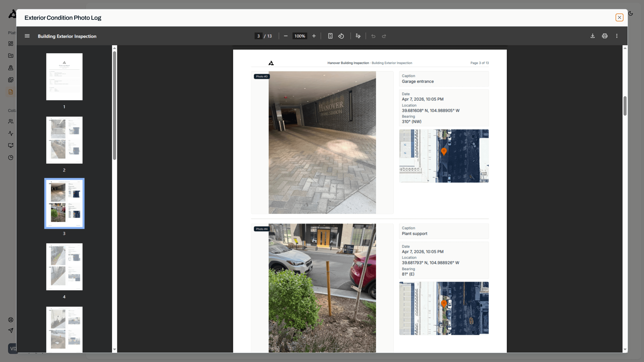Click the thumbnail panel scrollbar handle

click(115, 105)
